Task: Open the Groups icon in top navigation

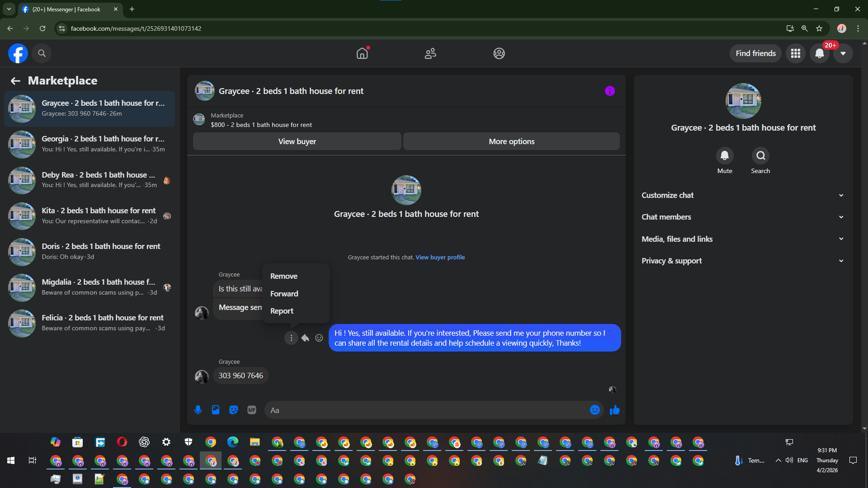Action: (x=499, y=53)
